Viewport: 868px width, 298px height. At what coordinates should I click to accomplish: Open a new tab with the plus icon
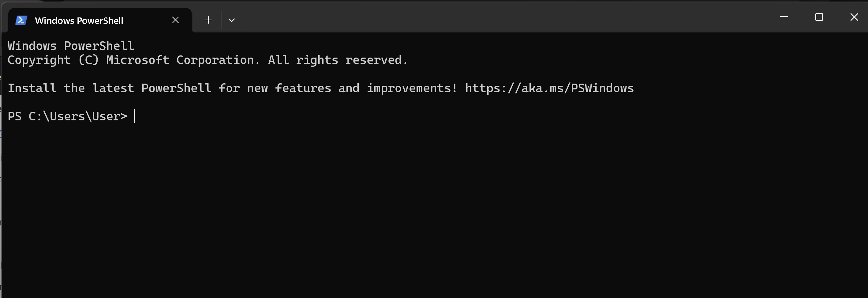point(208,20)
